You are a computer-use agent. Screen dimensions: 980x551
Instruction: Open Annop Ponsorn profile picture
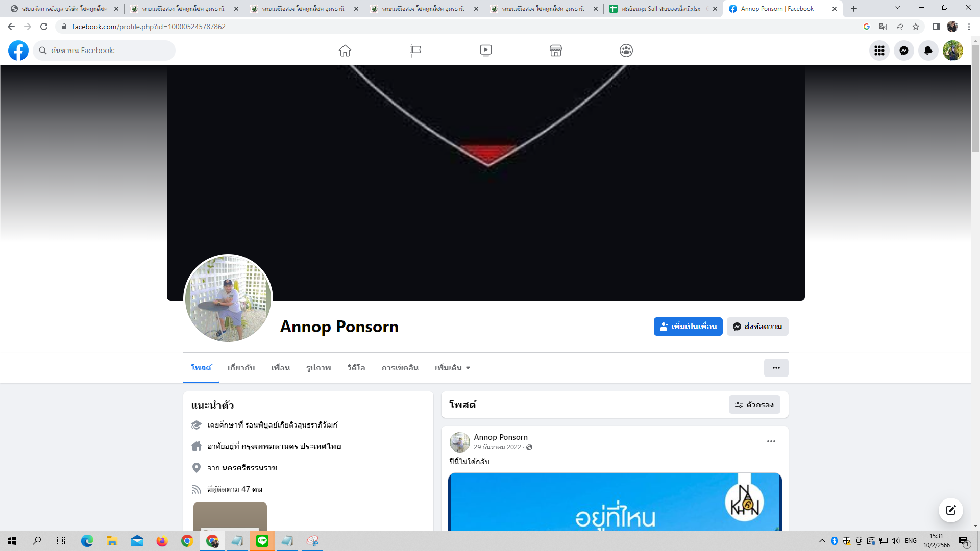click(228, 299)
